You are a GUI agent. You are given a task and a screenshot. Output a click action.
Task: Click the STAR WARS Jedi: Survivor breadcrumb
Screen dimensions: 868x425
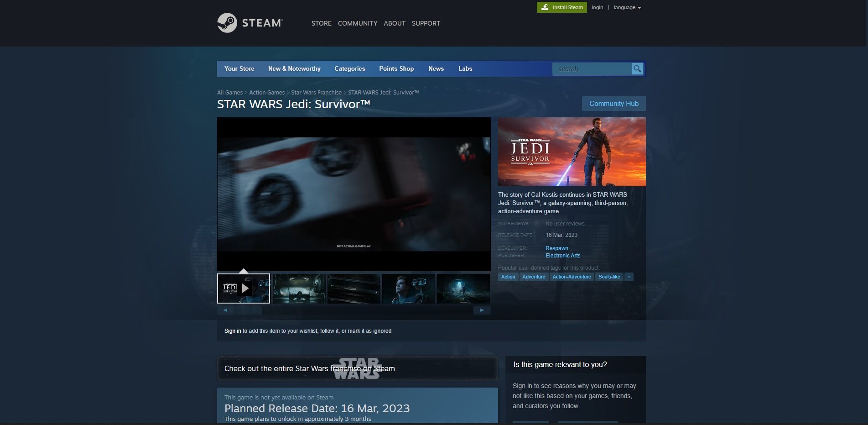[x=383, y=93]
